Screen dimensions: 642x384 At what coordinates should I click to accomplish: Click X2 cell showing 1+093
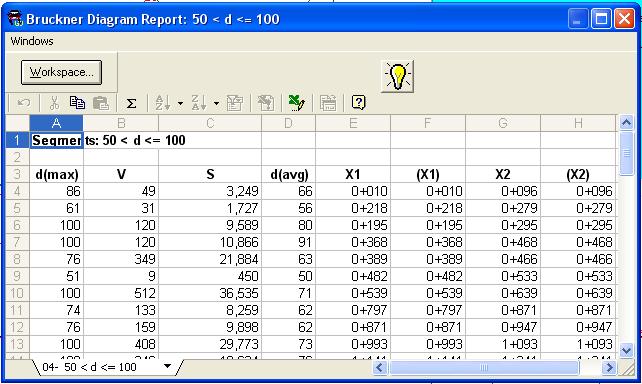pos(503,344)
